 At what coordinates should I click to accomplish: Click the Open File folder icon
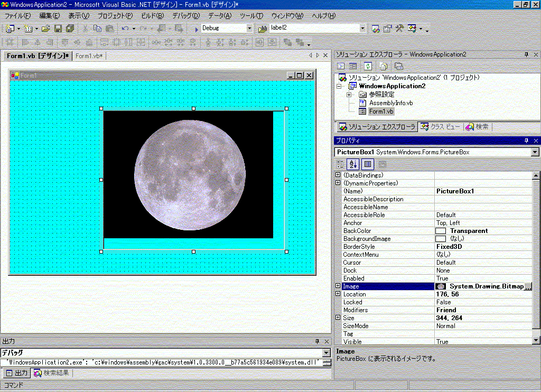[46, 29]
